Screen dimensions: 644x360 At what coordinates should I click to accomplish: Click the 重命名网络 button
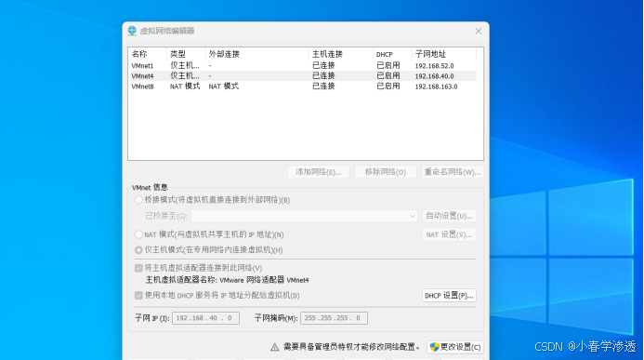pos(453,172)
